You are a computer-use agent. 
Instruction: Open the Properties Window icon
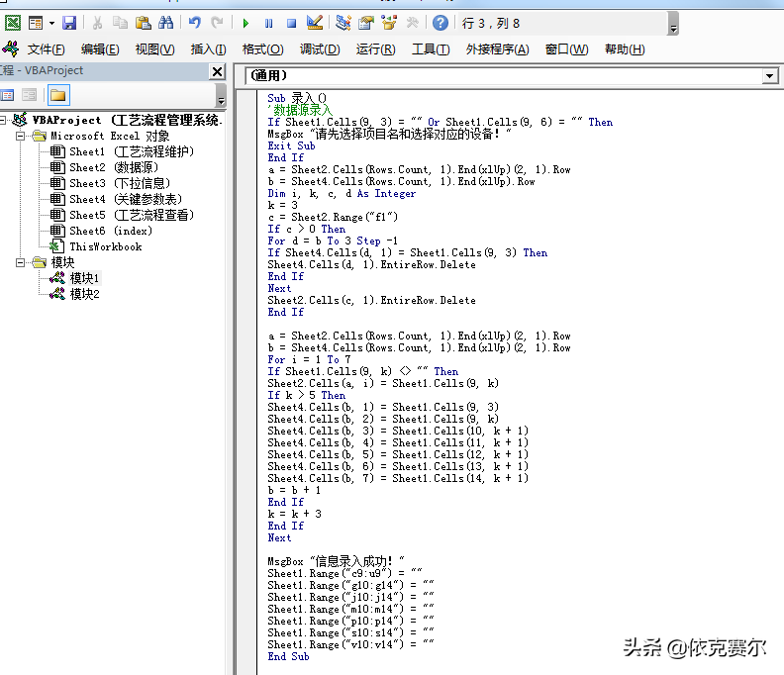(x=366, y=23)
